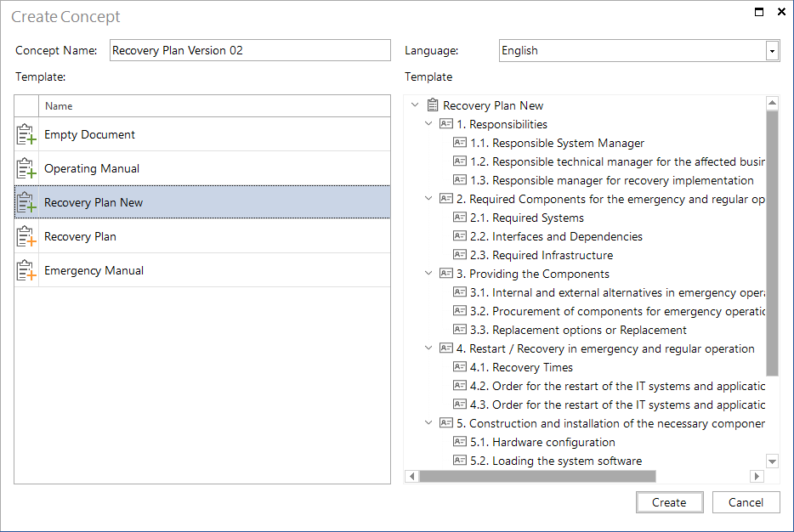Screen dimensions: 794x532
Task: Click the horizontal scrollbar left arrow
Action: coord(412,476)
